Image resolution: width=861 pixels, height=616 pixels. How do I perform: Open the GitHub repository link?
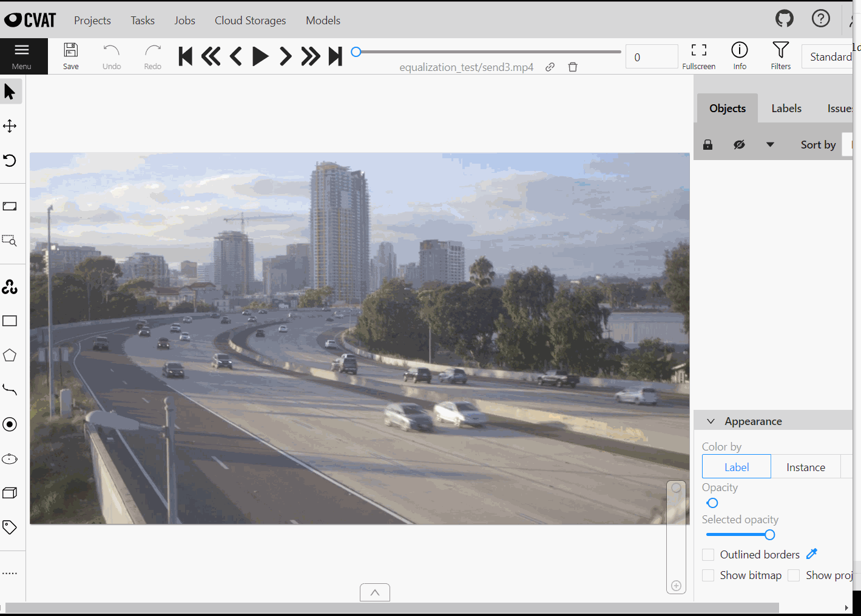click(785, 19)
